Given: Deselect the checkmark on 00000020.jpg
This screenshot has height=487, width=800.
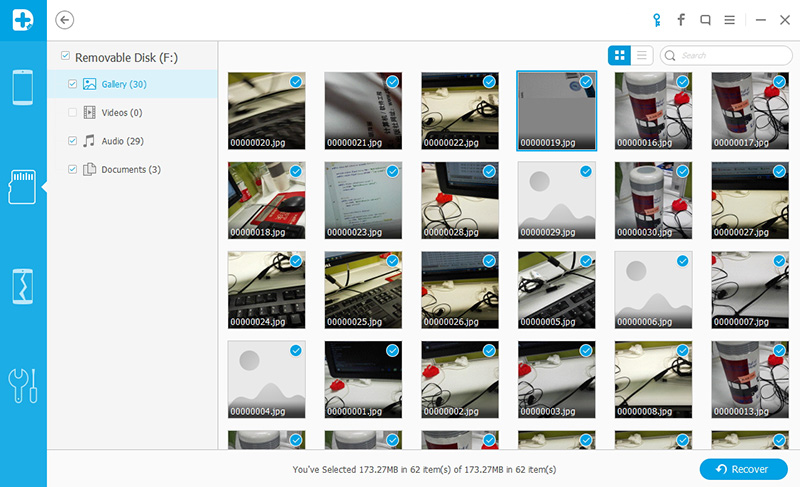Looking at the screenshot, I should click(295, 82).
